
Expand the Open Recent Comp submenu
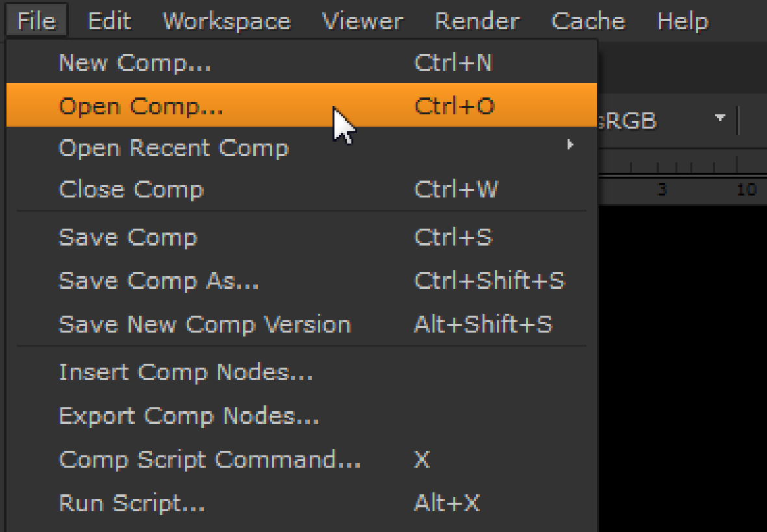point(173,148)
